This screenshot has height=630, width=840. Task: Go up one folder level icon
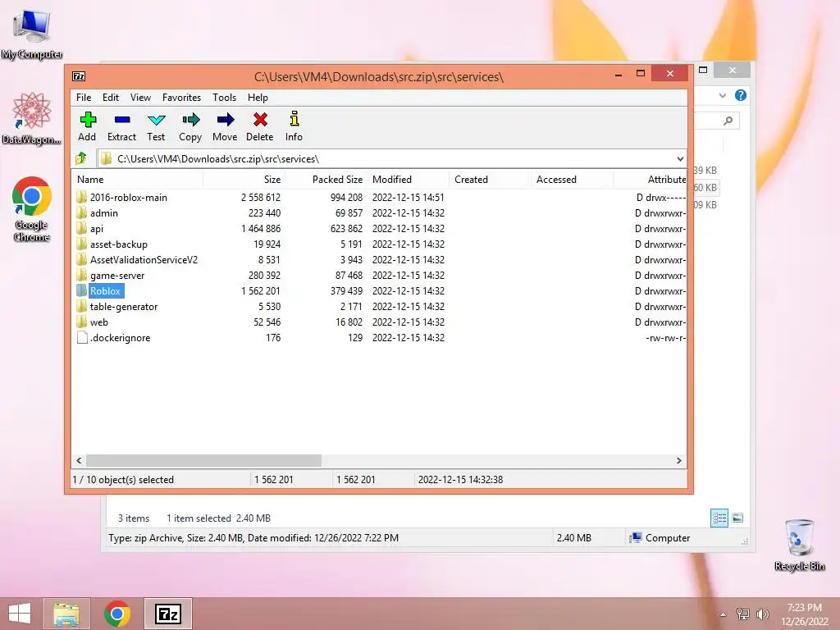[x=81, y=158]
